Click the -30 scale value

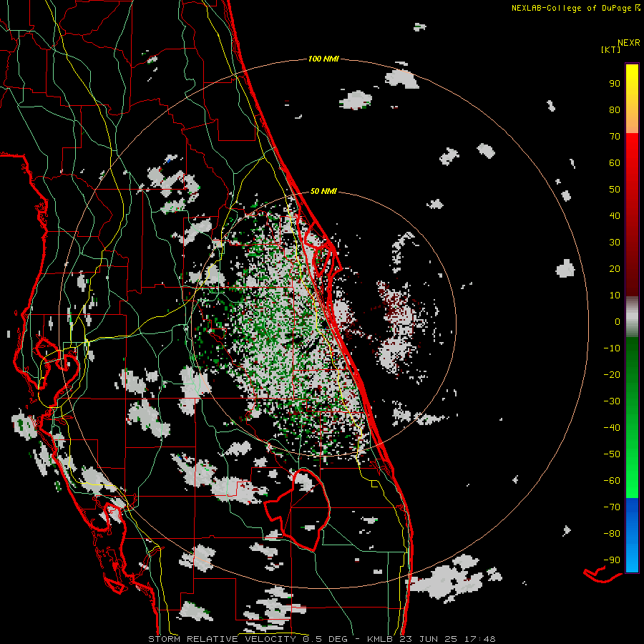pyautogui.click(x=612, y=401)
